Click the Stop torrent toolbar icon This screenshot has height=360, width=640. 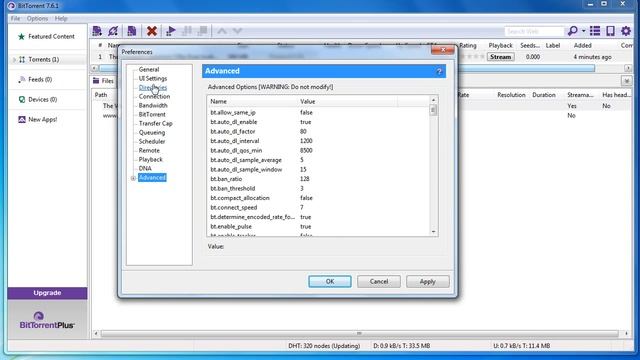tap(202, 31)
